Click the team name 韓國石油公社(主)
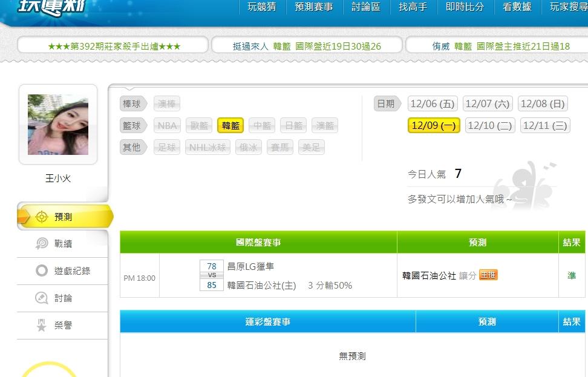The height and width of the screenshot is (377, 588). [261, 286]
